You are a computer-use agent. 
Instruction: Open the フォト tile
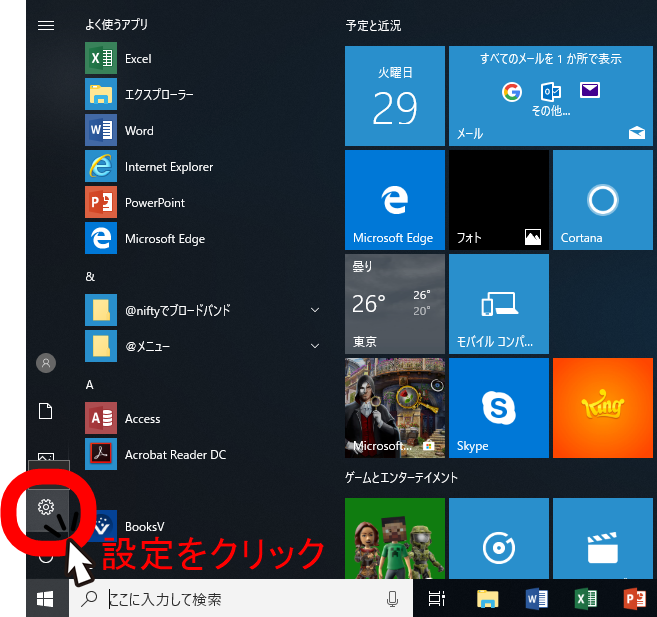pyautogui.click(x=499, y=200)
